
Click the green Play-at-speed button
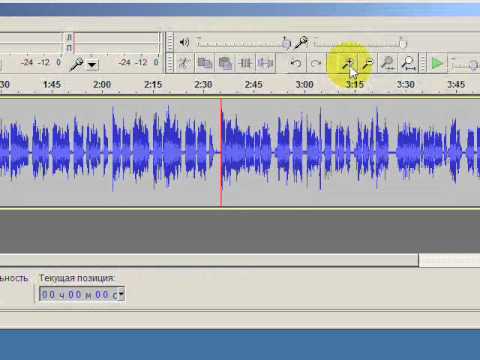point(437,63)
